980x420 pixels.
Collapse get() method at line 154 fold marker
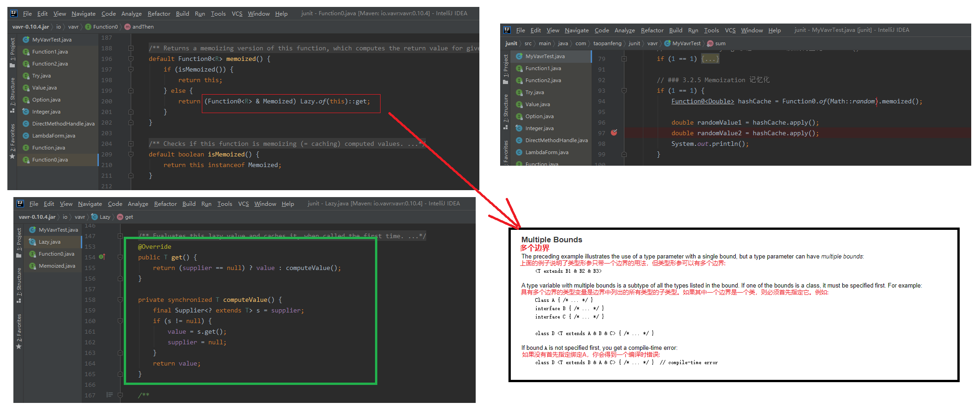point(120,257)
